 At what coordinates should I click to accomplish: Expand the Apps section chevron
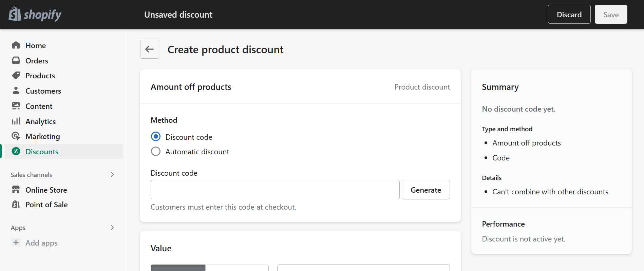coord(112,228)
